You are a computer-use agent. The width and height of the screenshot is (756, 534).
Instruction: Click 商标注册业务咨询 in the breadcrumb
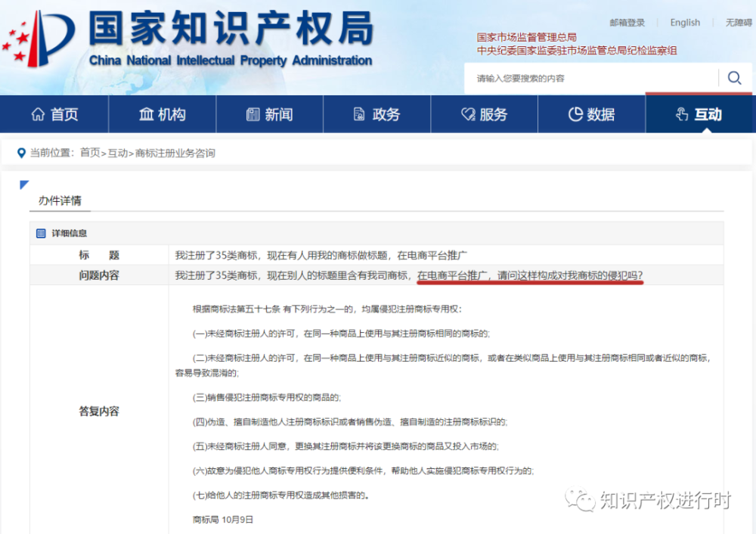click(175, 153)
